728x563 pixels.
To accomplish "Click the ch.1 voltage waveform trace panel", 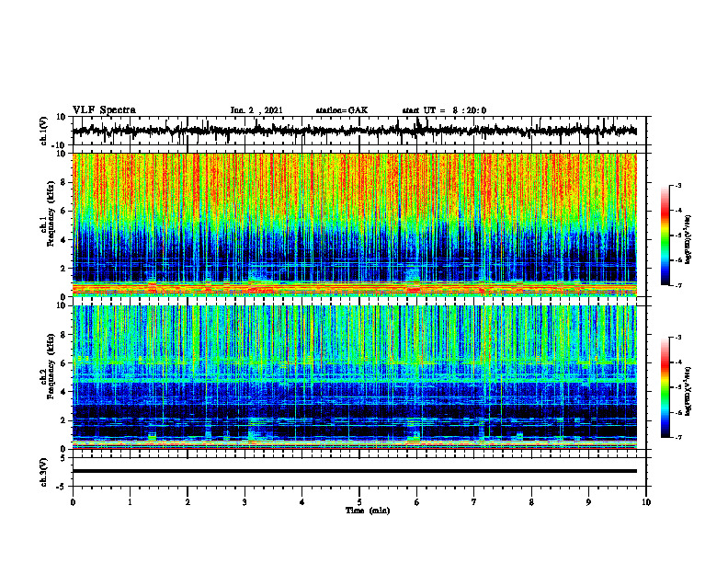I will pyautogui.click(x=359, y=131).
